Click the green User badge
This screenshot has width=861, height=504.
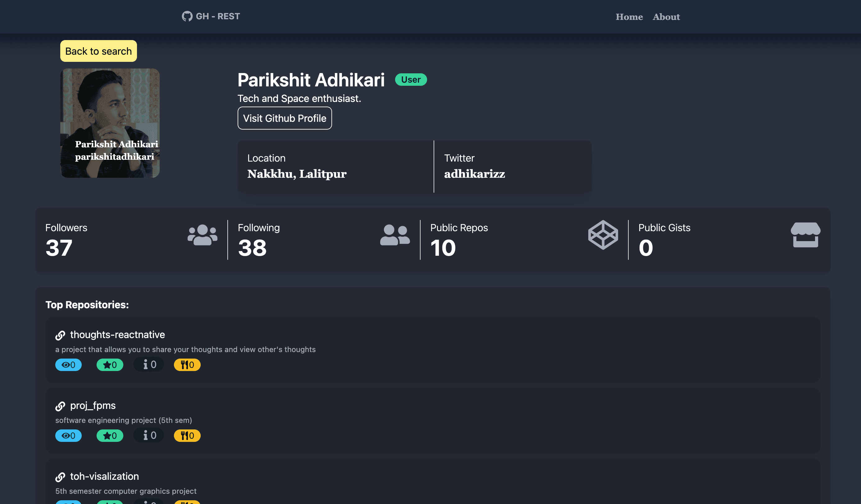[x=411, y=80]
